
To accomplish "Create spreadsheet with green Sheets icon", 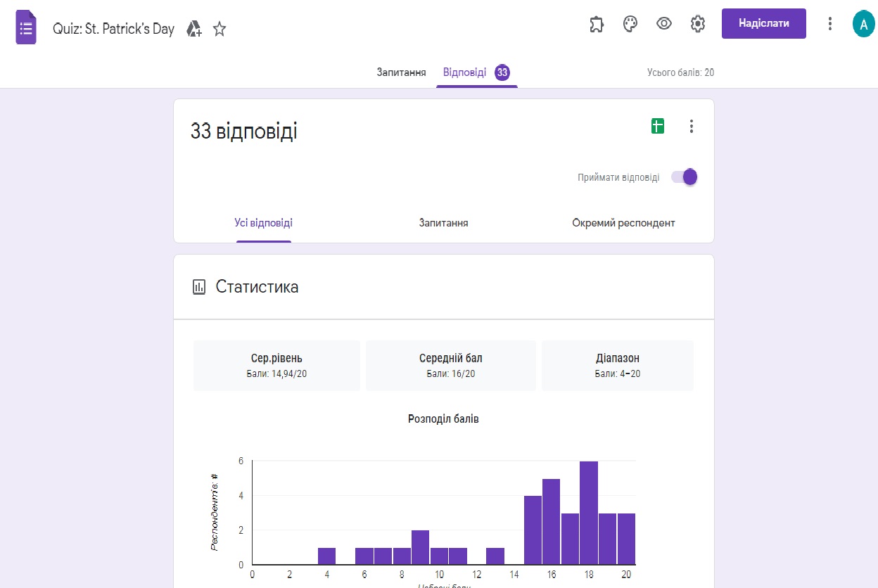I will point(657,126).
